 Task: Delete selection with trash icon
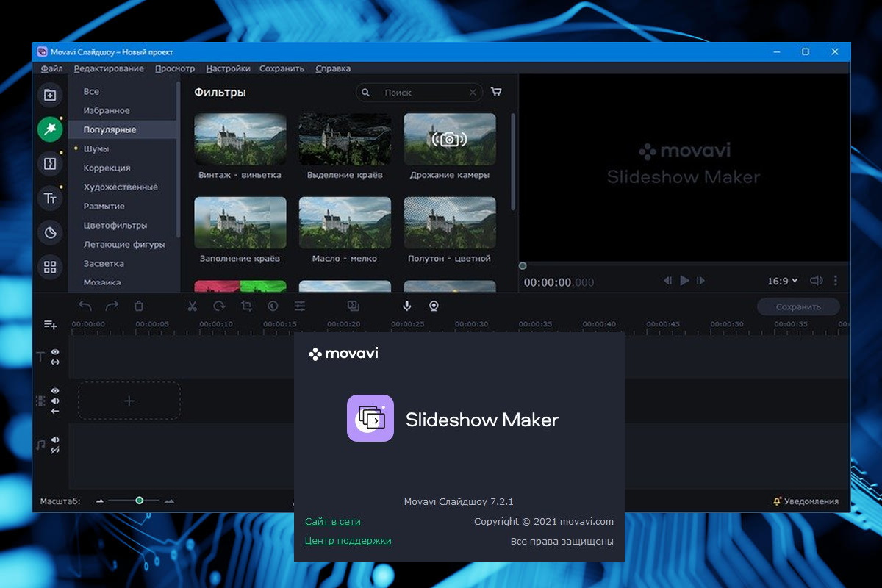139,306
